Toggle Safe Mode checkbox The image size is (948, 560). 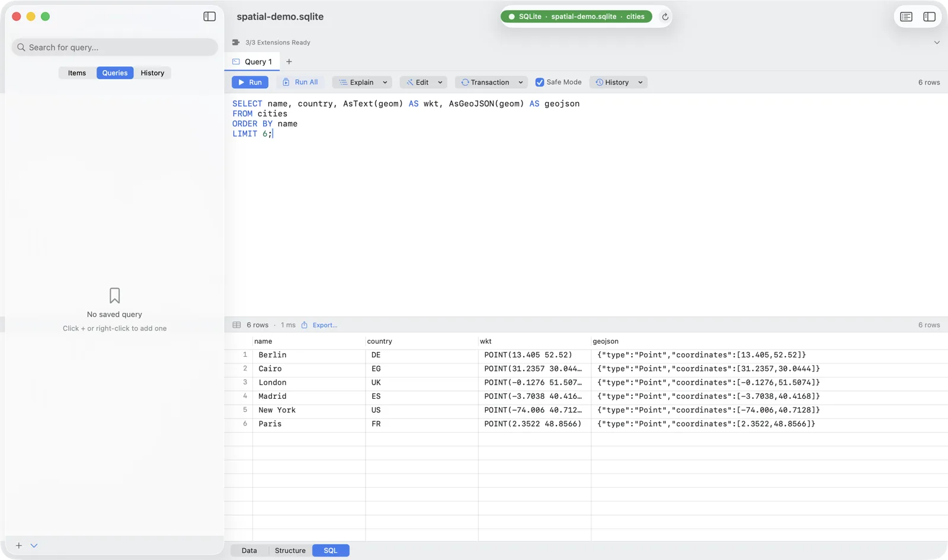540,82
